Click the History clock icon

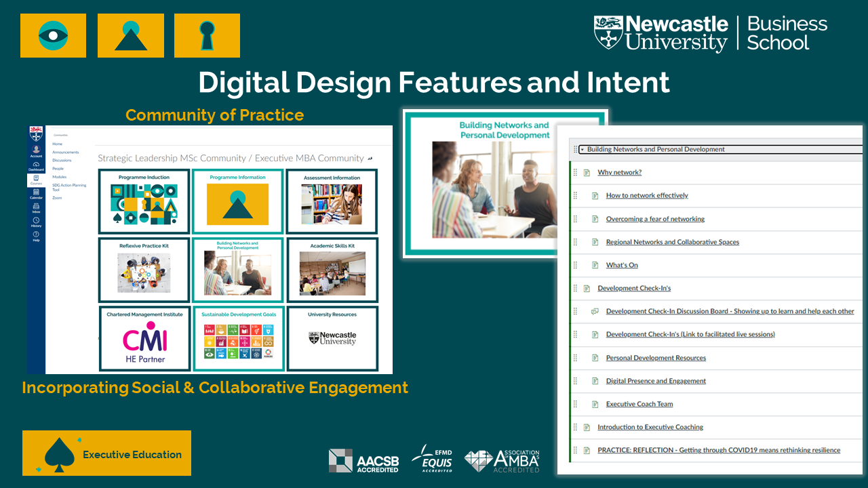[36, 222]
